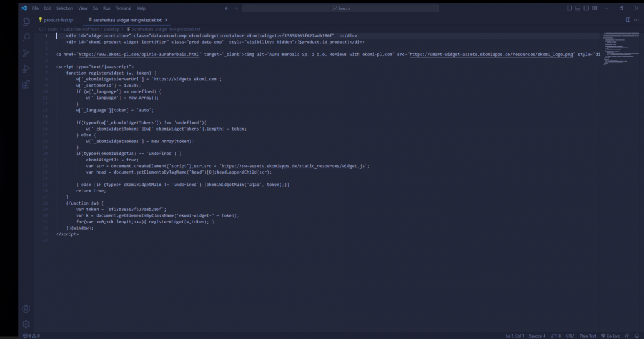Screen dimensions: 644x339
Task: Select Desktop in the breadcrumb path
Action: pos(111,29)
